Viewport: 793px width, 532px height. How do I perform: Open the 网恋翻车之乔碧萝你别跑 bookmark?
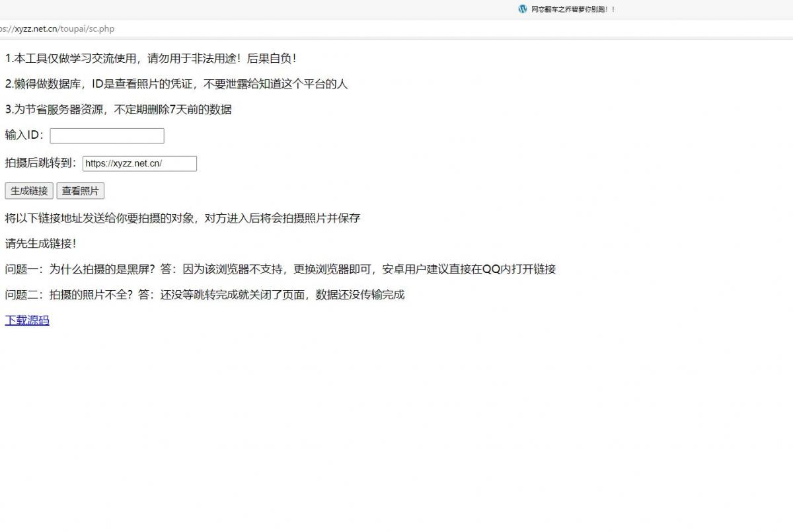point(572,9)
